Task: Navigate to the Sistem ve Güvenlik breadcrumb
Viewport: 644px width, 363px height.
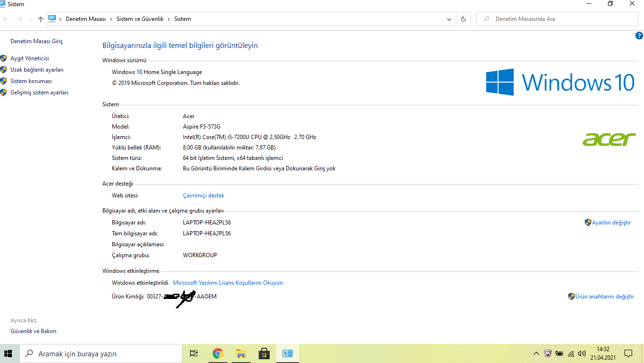Action: [x=140, y=19]
